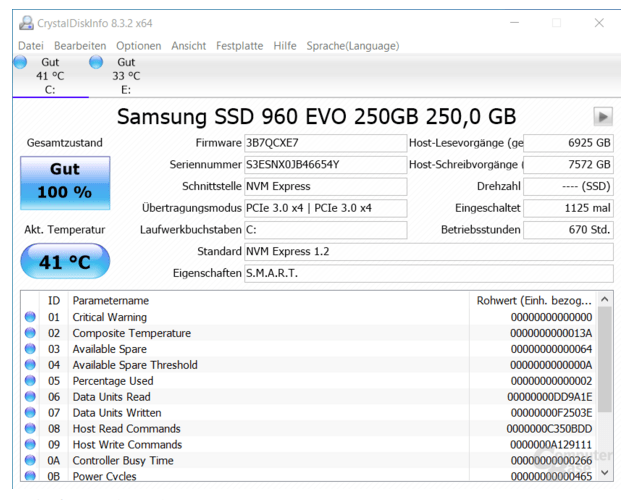Select the Percentage Used parameter row
This screenshot has height=500, width=629.
(309, 381)
